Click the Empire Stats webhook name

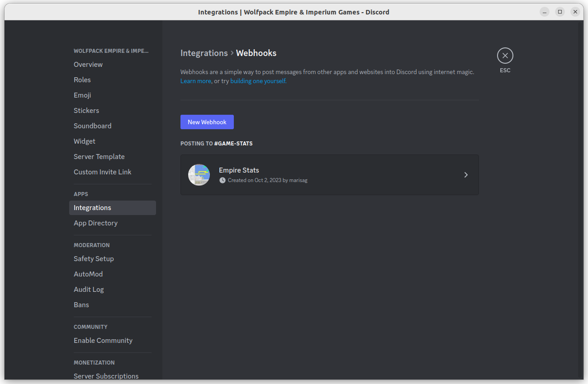(239, 170)
